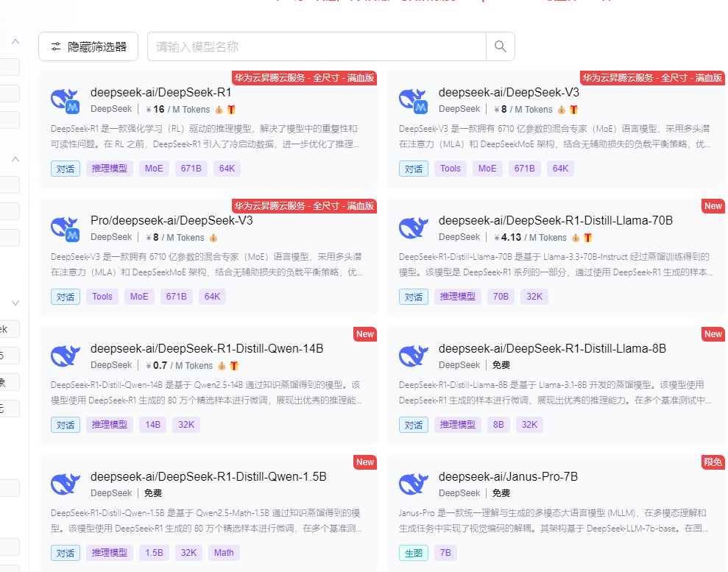This screenshot has height=572, width=728.
Task: Click the 生图 tag on Janus-Pro-7B card
Action: pos(414,553)
